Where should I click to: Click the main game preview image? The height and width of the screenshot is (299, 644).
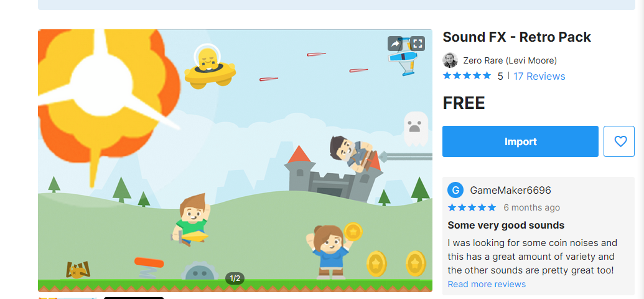pyautogui.click(x=235, y=160)
